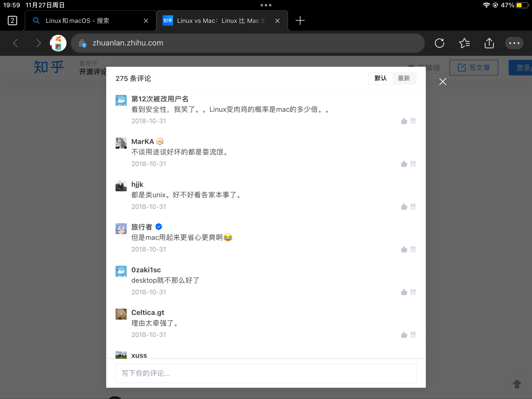Switch to the 'Linux和macOS - 搜索' tab

tap(90, 21)
